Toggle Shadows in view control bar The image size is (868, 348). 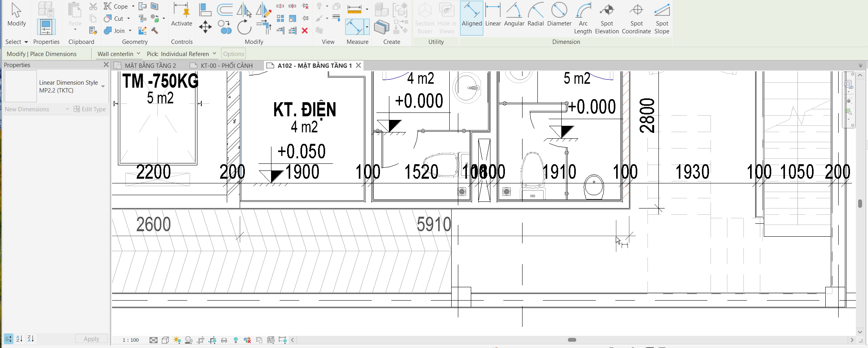click(189, 340)
